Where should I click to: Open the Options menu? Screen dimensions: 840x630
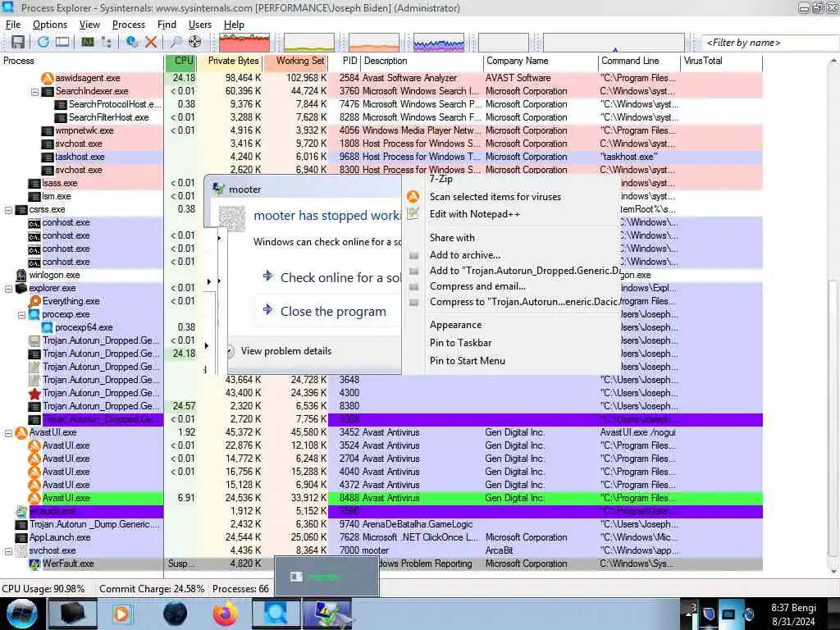click(50, 25)
